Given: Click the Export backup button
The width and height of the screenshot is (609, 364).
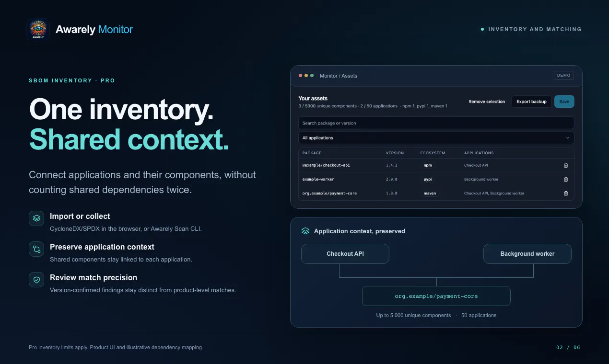Looking at the screenshot, I should (531, 102).
